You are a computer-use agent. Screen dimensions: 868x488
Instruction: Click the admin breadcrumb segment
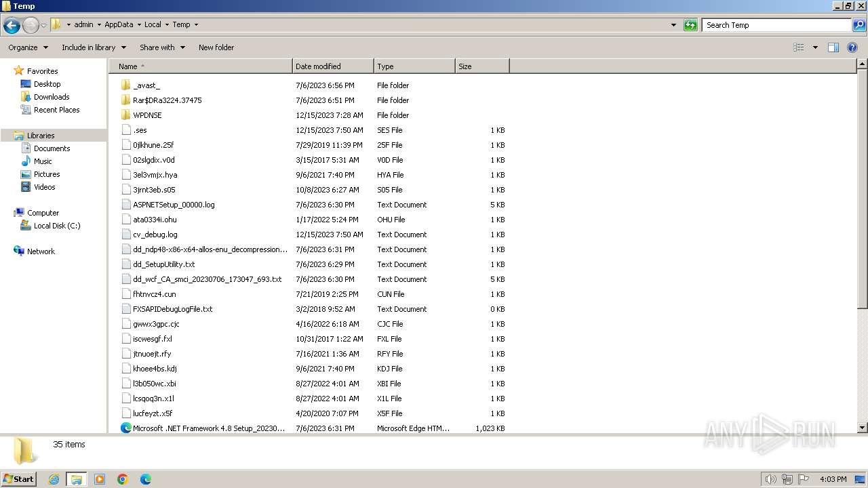83,24
